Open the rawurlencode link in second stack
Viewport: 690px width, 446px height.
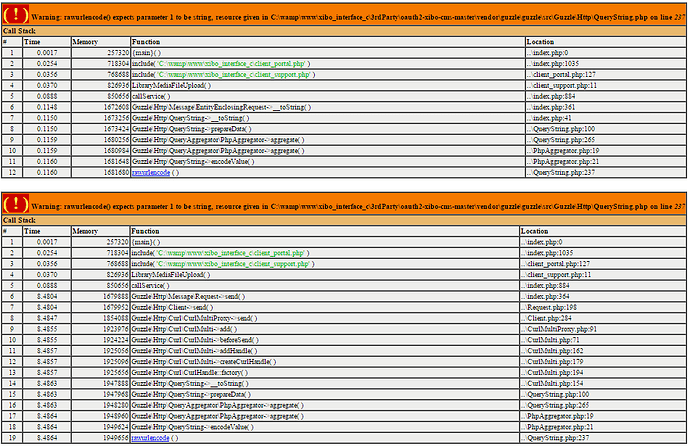click(x=150, y=438)
